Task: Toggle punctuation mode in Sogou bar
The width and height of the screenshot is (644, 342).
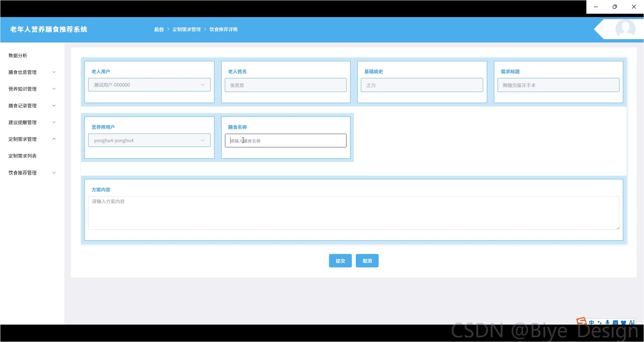Action: pyautogui.click(x=599, y=323)
